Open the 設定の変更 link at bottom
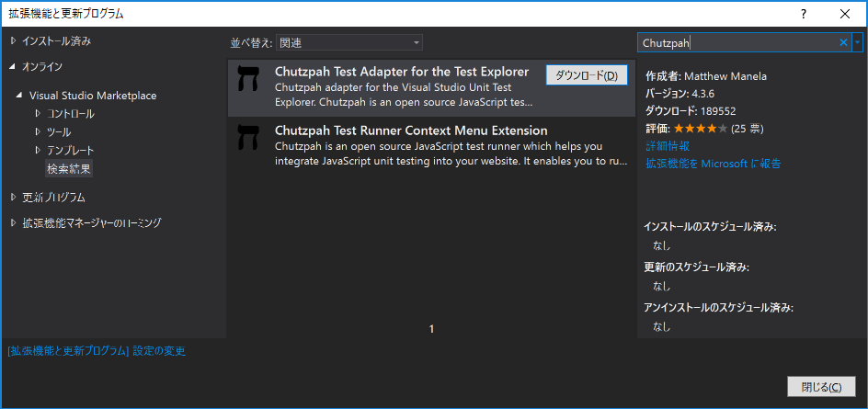The height and width of the screenshot is (409, 868). coord(97,351)
